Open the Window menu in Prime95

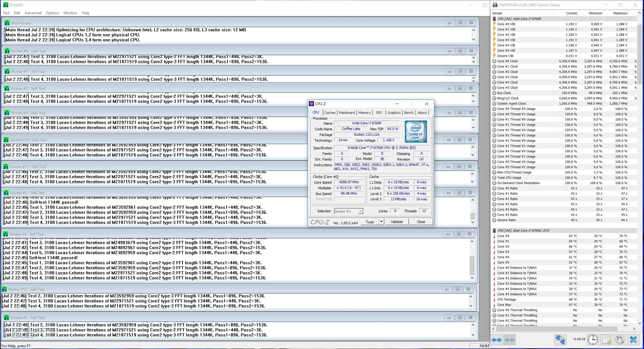coord(70,13)
